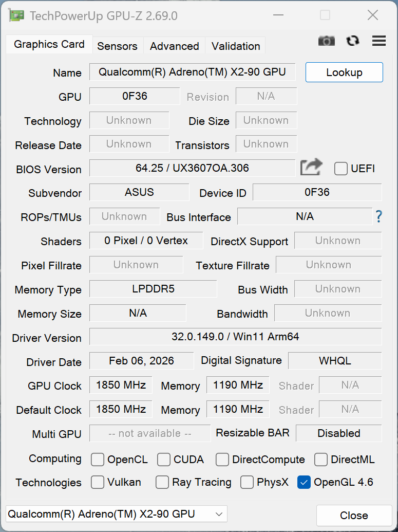Click the GPU-Z title bar app icon

[x=16, y=15]
